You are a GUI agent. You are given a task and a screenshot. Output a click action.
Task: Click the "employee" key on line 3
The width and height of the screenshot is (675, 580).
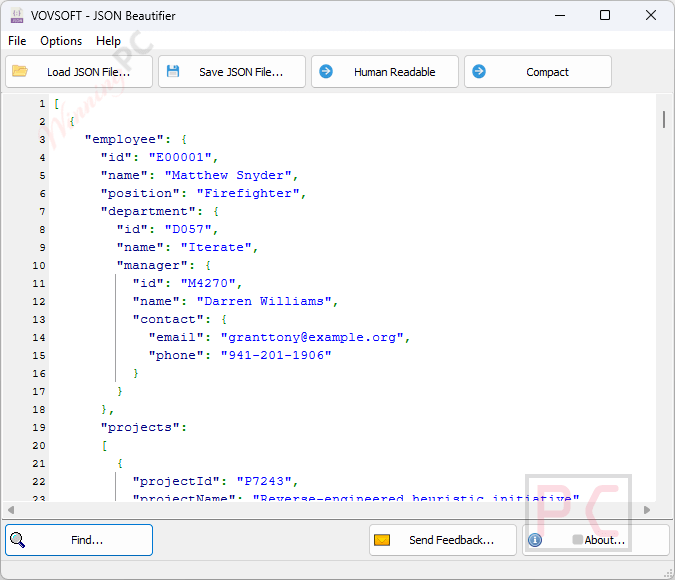(124, 140)
